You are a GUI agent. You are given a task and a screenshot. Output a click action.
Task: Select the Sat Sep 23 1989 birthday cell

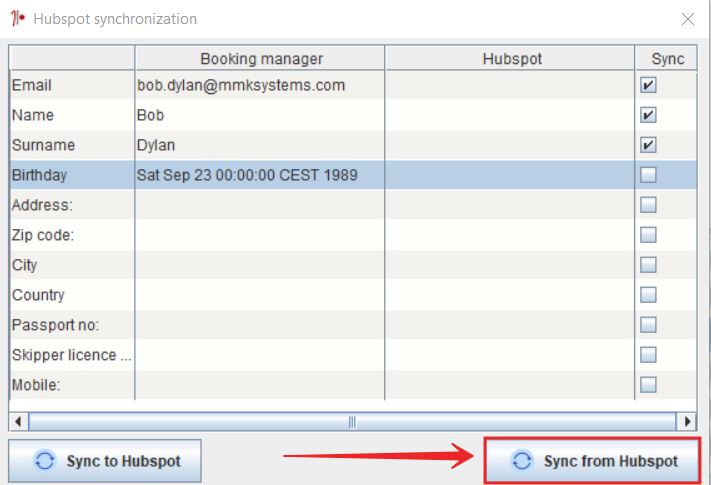[x=260, y=175]
